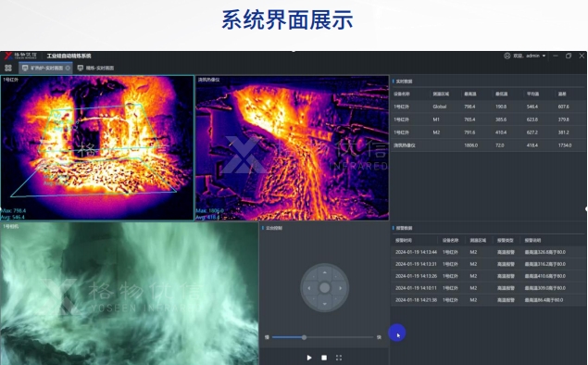Image resolution: width=588 pixels, height=365 pixels.
Task: Click the 最低温 column header
Action: point(501,94)
